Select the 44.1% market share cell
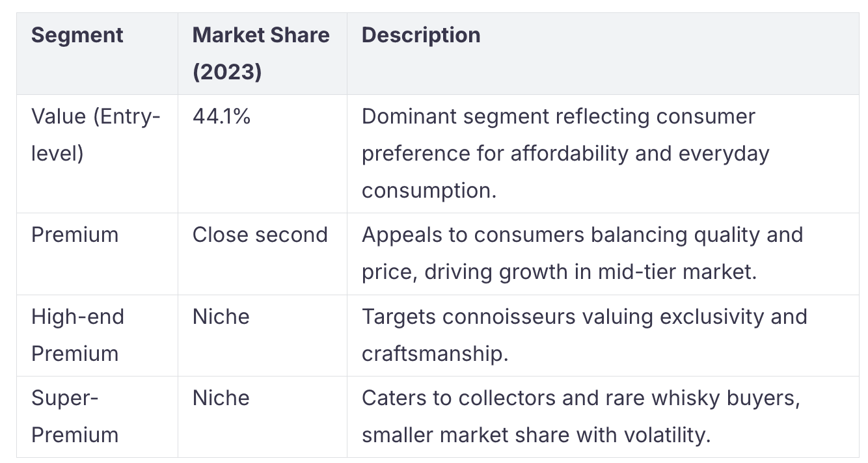Screen dimensions: 868x463 (262, 153)
